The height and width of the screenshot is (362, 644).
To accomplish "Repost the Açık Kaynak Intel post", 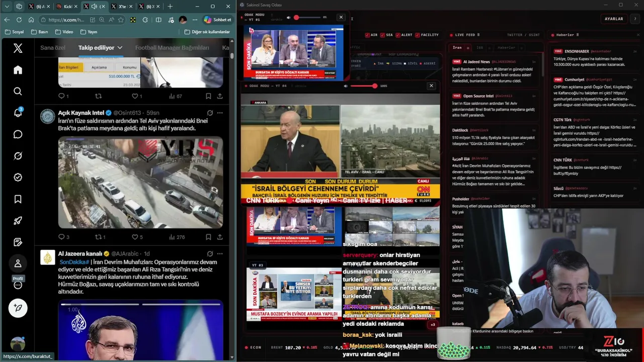I will pyautogui.click(x=100, y=237).
